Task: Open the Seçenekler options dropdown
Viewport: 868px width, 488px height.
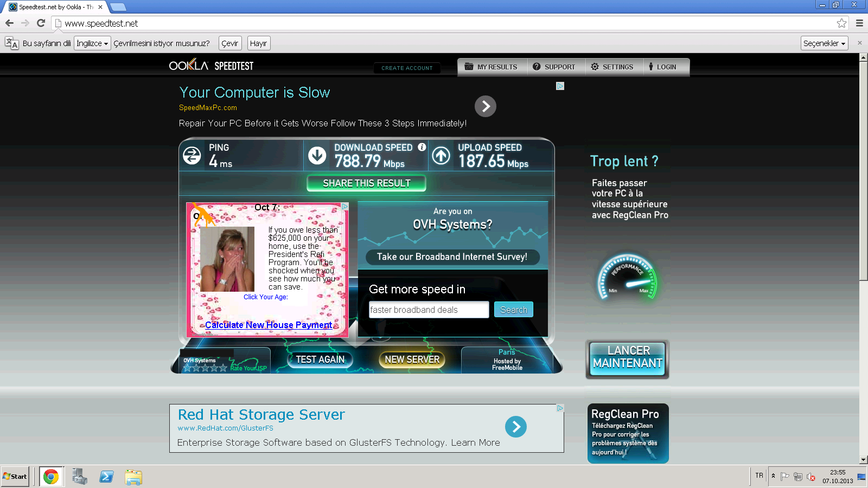Action: click(825, 43)
